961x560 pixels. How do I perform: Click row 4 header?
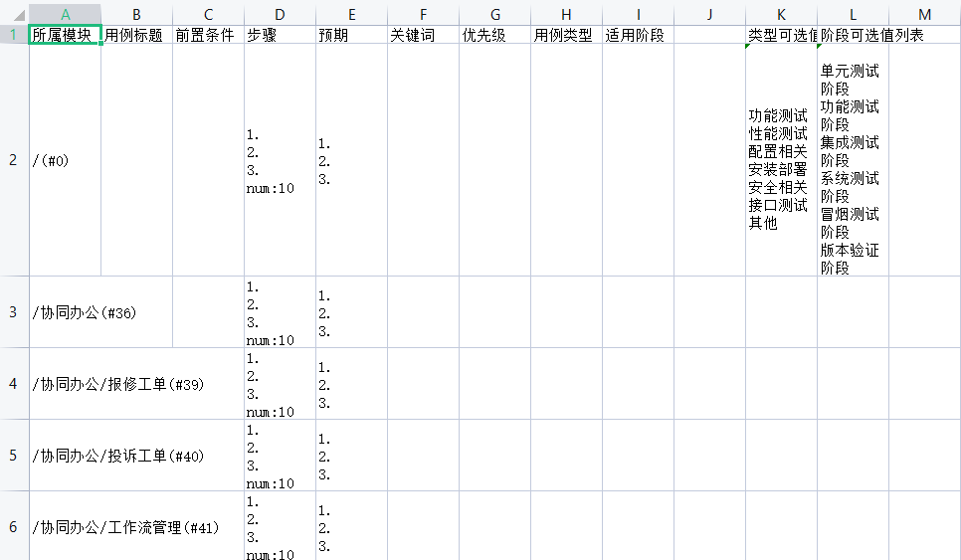coord(14,384)
